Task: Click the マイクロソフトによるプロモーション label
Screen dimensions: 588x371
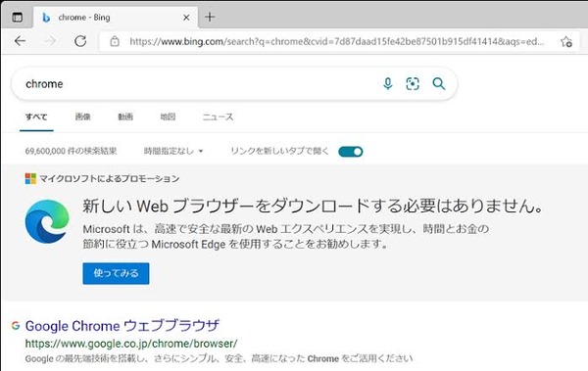Action: [x=110, y=178]
